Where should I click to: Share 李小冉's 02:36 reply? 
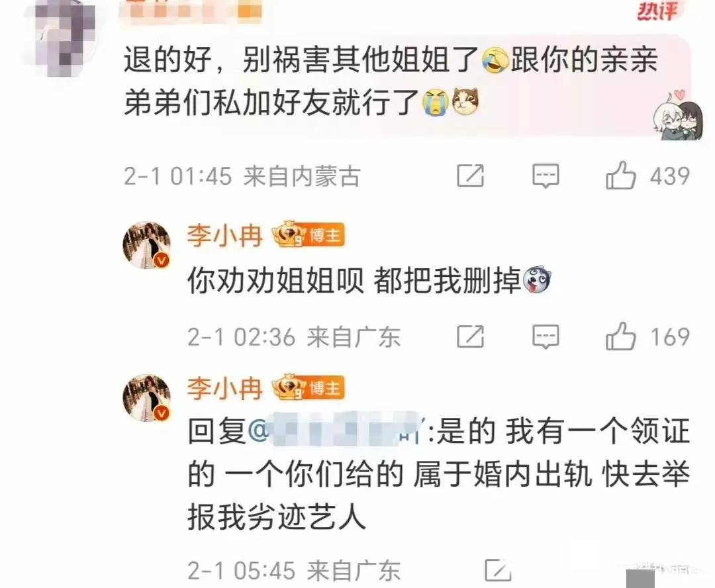click(470, 336)
